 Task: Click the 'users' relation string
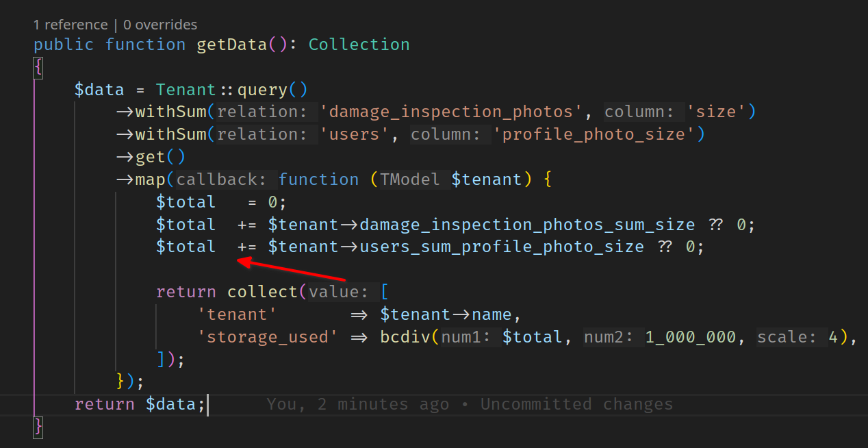pos(355,135)
